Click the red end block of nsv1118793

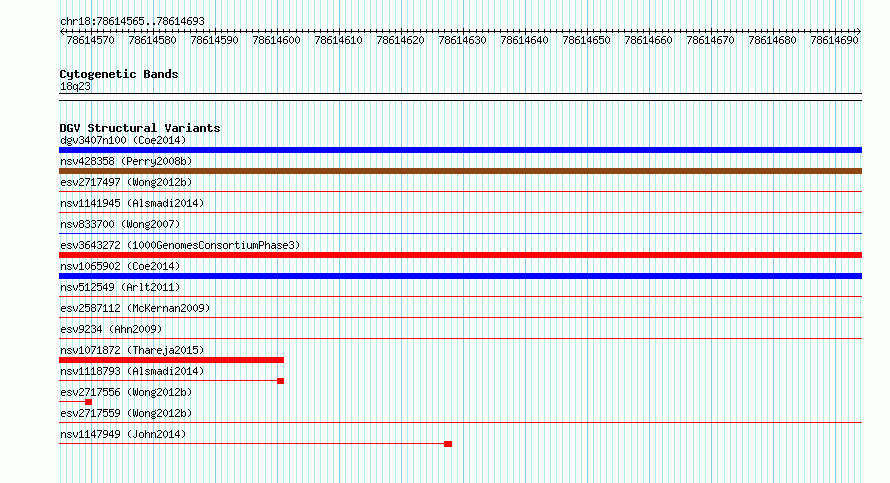(280, 381)
